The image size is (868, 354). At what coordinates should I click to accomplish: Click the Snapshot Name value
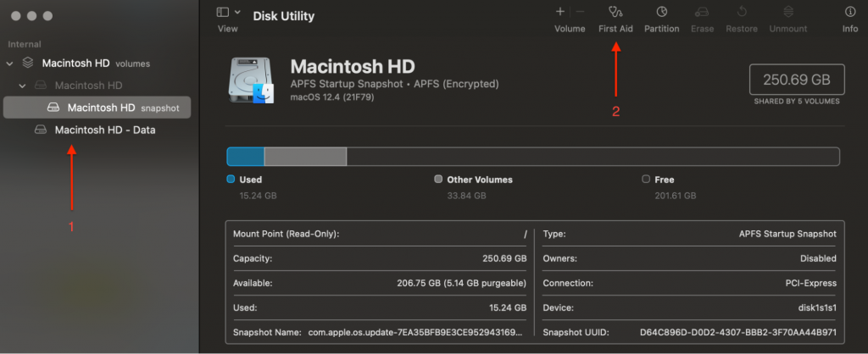point(417,333)
